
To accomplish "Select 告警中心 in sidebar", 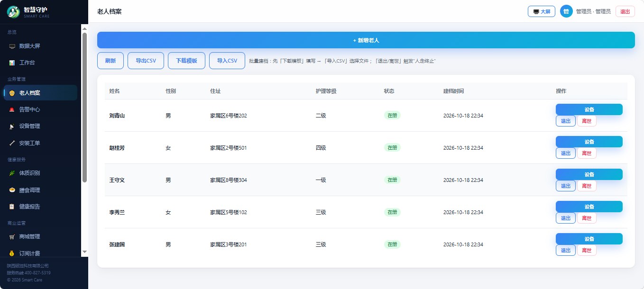I will 40,109.
